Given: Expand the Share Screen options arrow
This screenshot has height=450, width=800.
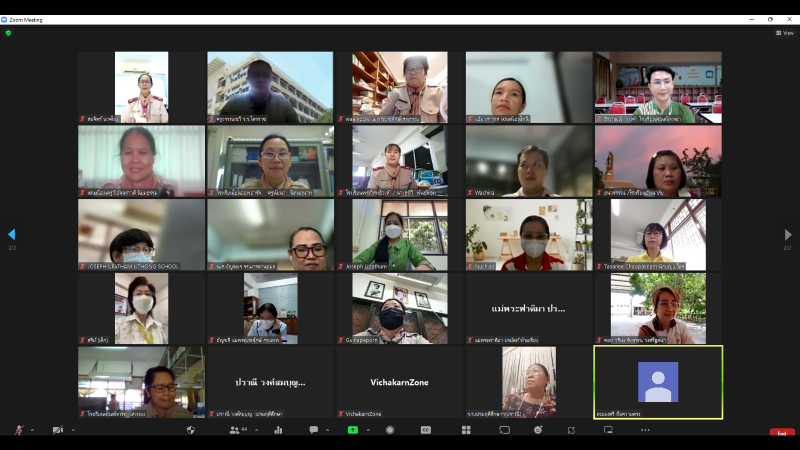Looking at the screenshot, I should [x=368, y=430].
